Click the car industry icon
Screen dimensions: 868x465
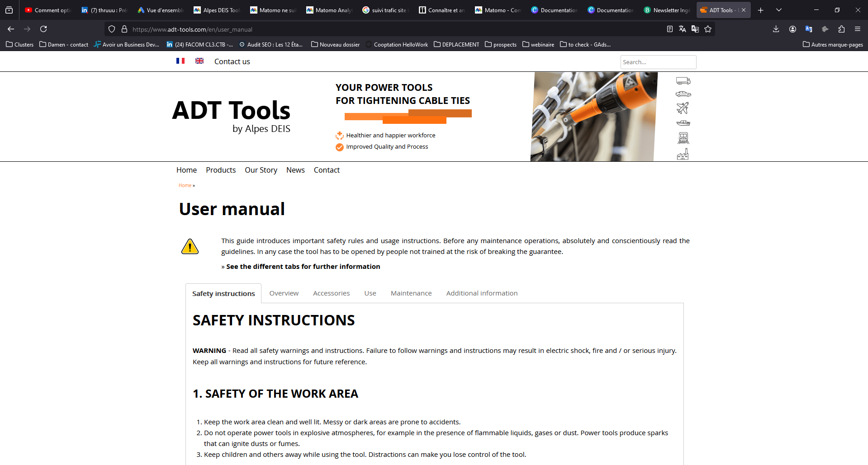click(683, 94)
